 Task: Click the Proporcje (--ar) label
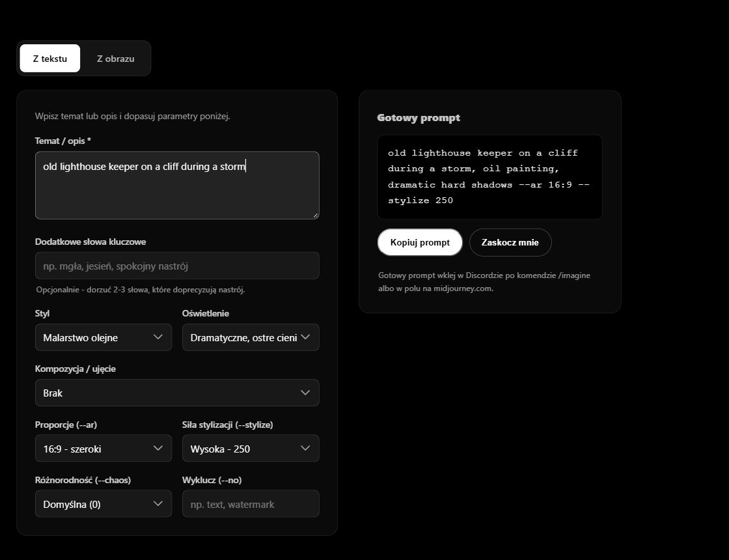(66, 424)
